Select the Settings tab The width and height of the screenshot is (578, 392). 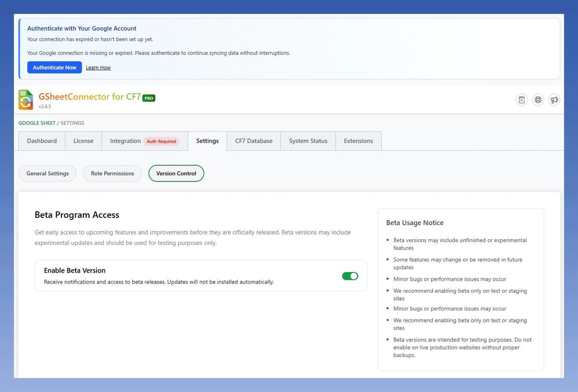(x=207, y=141)
